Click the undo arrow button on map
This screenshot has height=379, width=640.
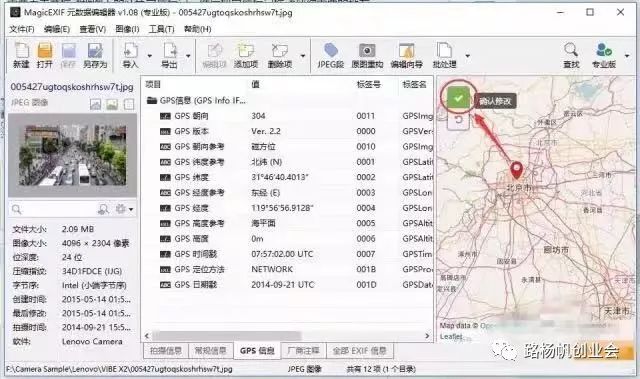[458, 120]
